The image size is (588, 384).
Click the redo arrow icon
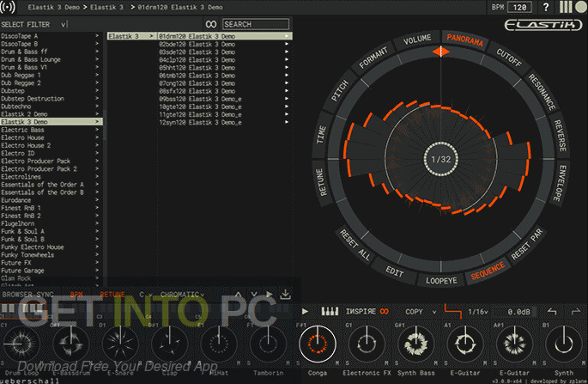(x=576, y=312)
